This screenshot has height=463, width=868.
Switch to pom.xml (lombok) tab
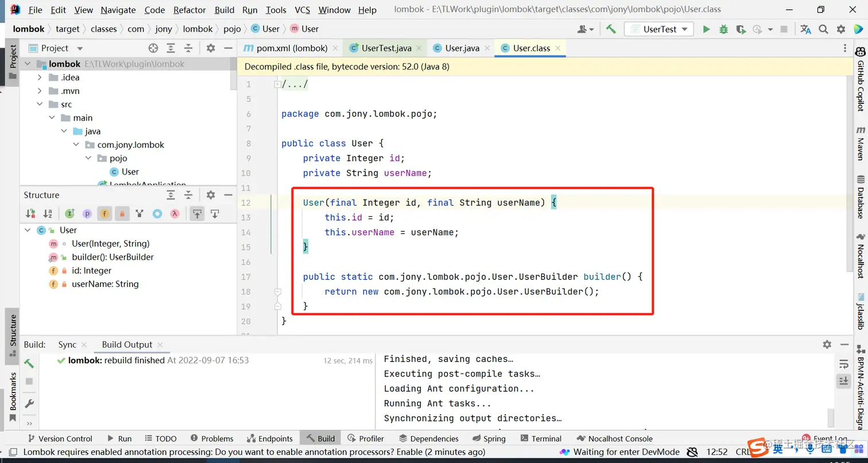click(x=291, y=48)
